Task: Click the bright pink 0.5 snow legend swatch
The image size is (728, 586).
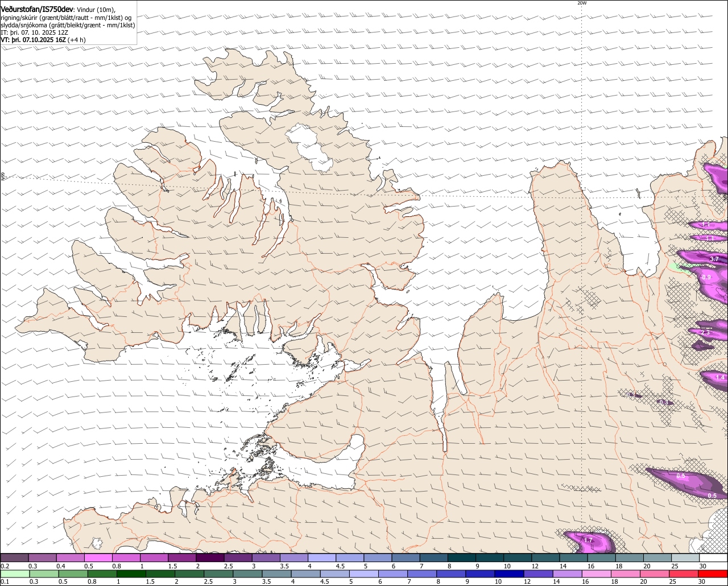Action: click(98, 558)
